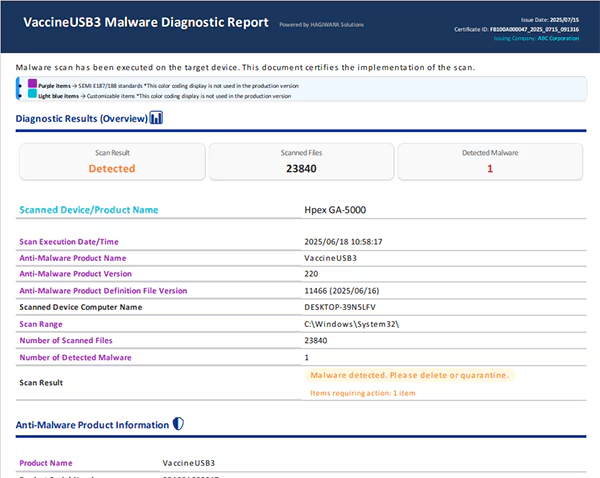The width and height of the screenshot is (600, 478).
Task: Click the shield icon beside Anti-Malware Product Information
Action: pos(178,425)
